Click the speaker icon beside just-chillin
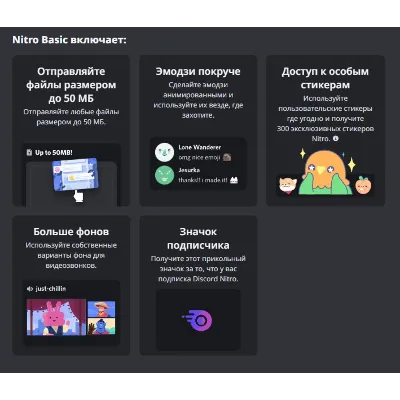 (30, 289)
